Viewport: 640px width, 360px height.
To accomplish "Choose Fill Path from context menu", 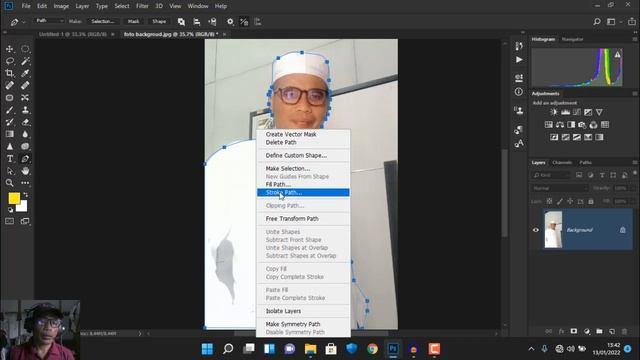I will click(303, 184).
